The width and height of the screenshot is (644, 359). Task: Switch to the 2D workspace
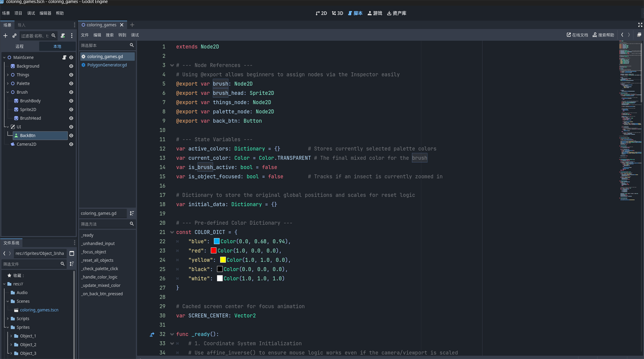tap(322, 13)
